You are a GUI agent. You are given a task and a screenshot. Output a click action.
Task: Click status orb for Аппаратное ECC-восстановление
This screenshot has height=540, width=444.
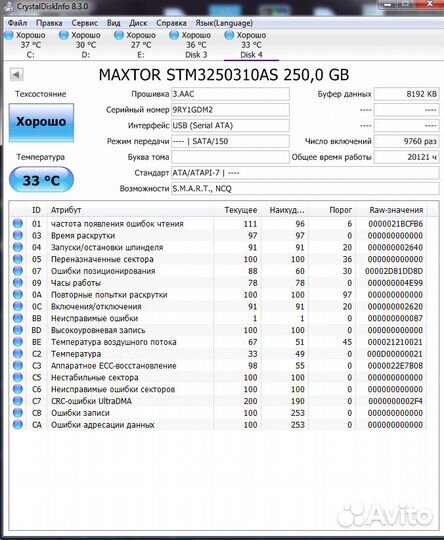18,365
